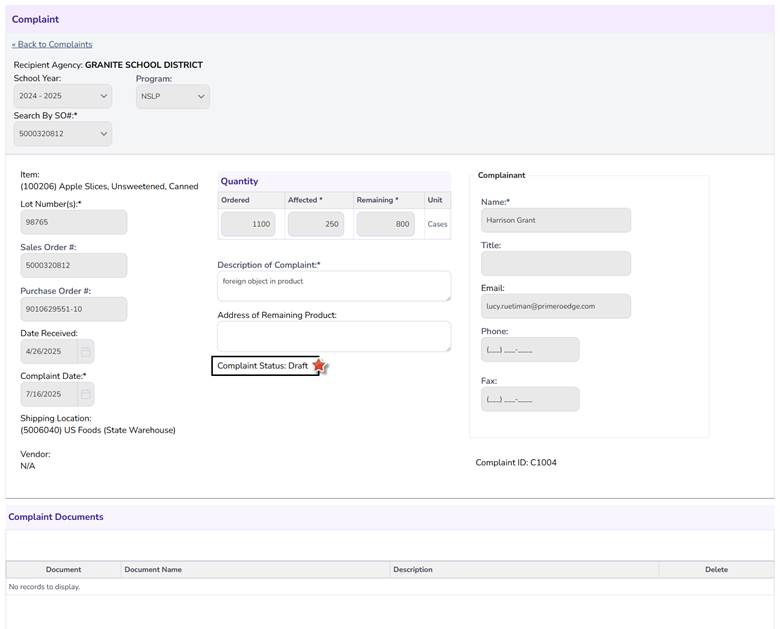Click the Complainant Phone field
This screenshot has height=629, width=780.
[530, 349]
